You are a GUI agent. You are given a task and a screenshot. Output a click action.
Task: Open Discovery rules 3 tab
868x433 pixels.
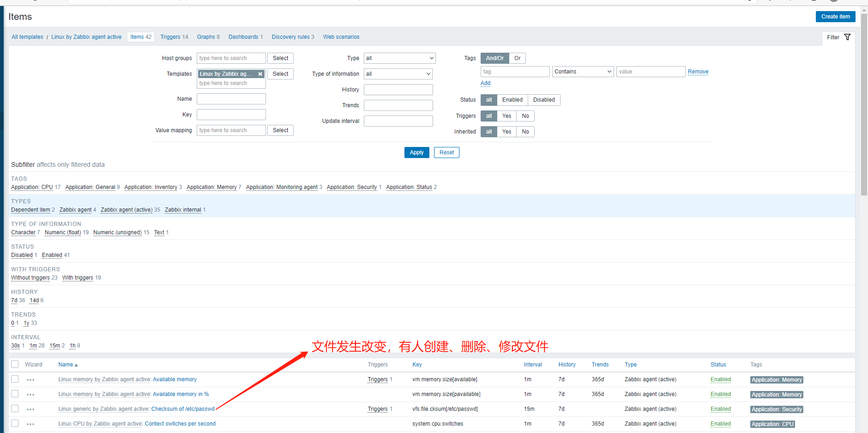293,37
